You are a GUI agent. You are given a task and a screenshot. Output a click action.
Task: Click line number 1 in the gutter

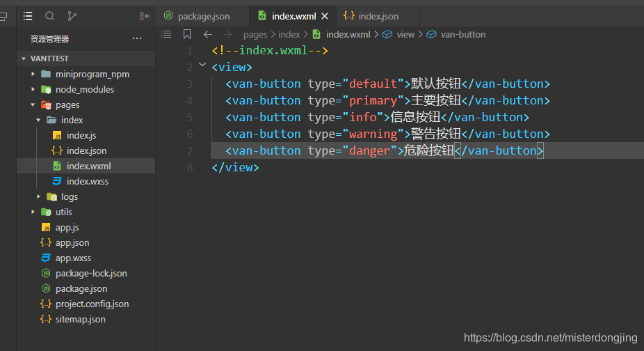(190, 51)
